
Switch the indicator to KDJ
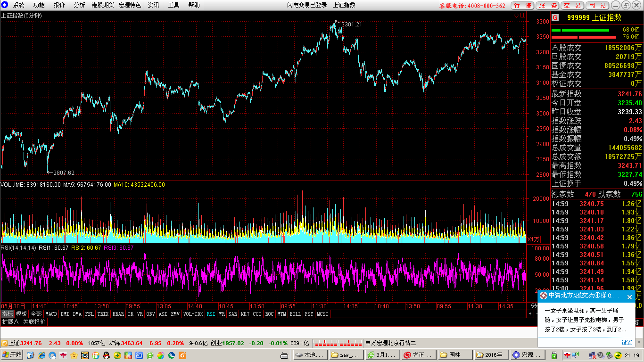[x=245, y=314]
